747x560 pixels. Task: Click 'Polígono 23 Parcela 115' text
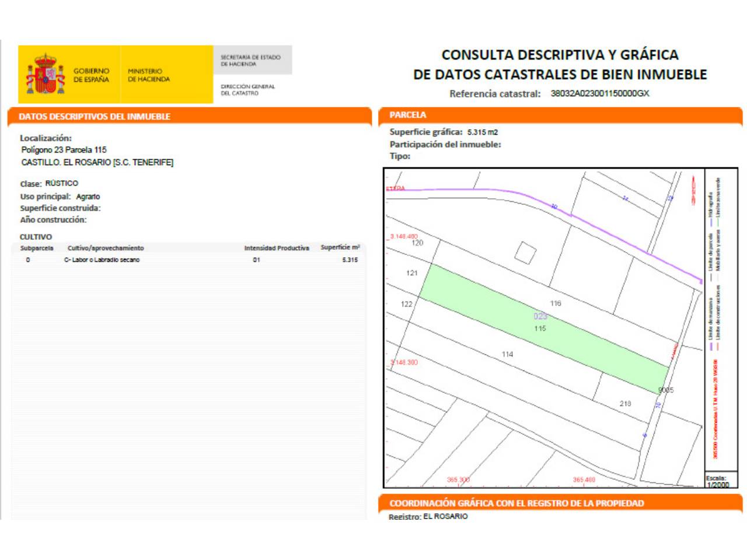tap(64, 150)
